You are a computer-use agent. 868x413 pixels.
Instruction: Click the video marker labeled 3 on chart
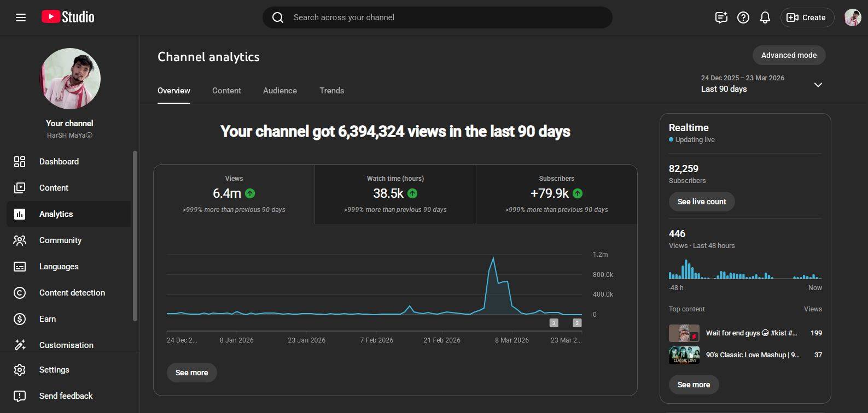pos(554,323)
